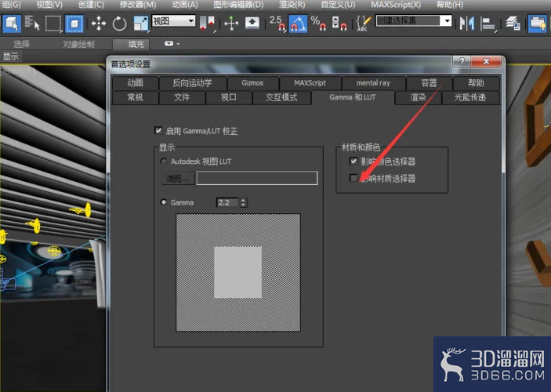Image resolution: width=551 pixels, height=392 pixels.
Task: Select Gamma 和 LUT tab
Action: 353,97
